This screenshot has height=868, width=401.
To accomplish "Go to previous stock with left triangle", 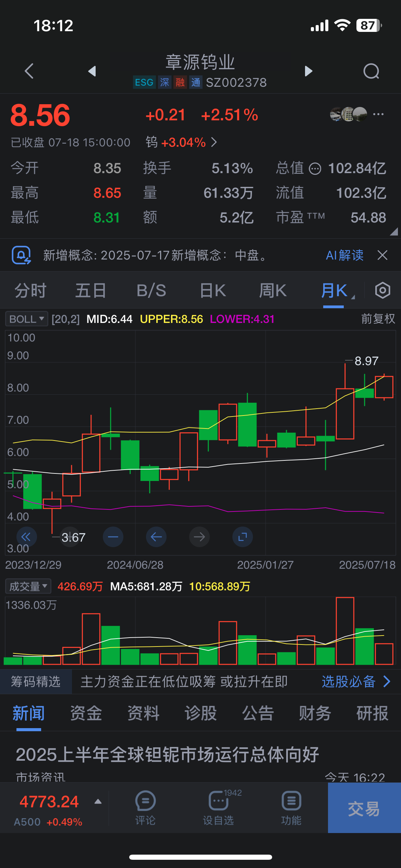I will 92,71.
